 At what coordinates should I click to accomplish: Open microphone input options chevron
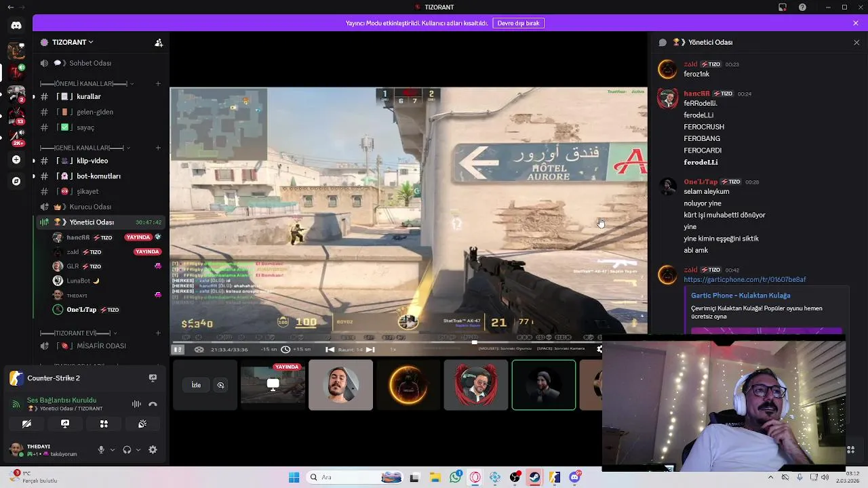pos(113,449)
